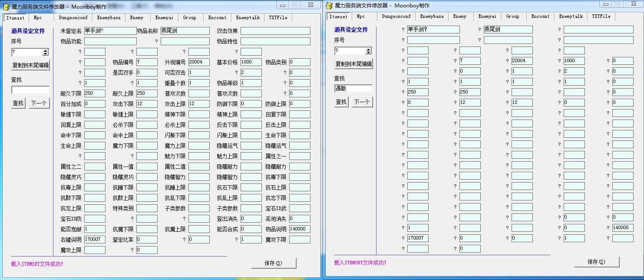Click the 攻击上限 field
Image resolution: width=644 pixels, height=280 pixels.
point(199,104)
